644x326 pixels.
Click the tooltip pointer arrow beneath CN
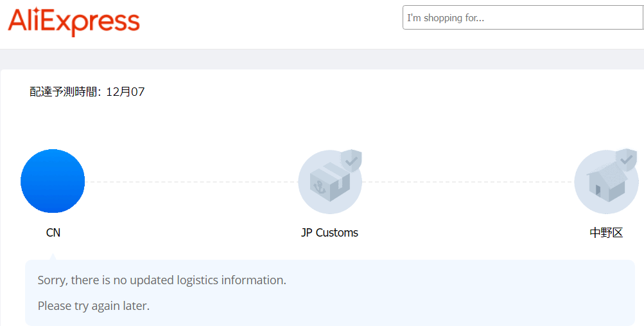[53, 257]
